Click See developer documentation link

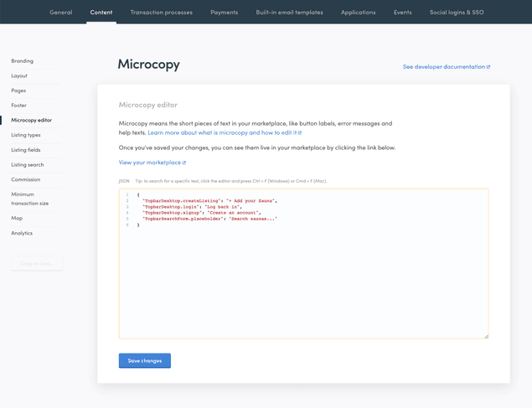(x=446, y=67)
